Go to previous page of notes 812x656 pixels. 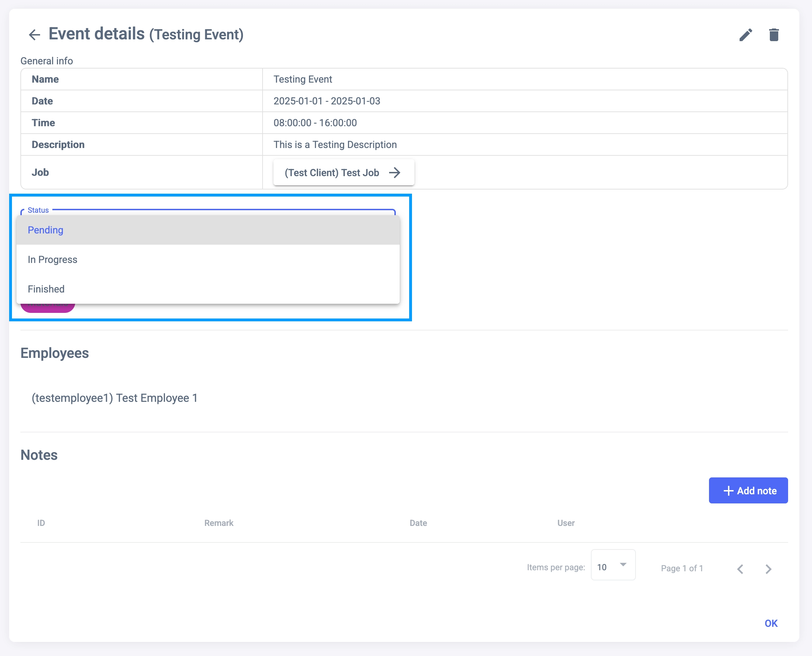[740, 569]
